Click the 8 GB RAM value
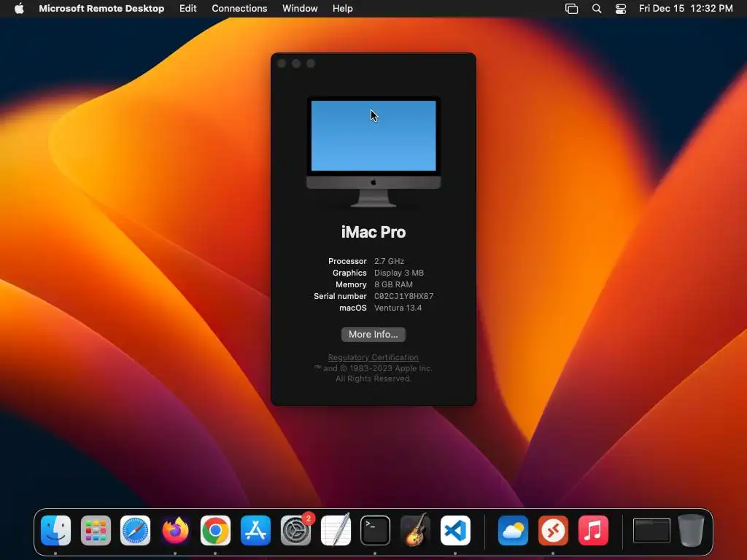747x560 pixels. click(x=393, y=284)
